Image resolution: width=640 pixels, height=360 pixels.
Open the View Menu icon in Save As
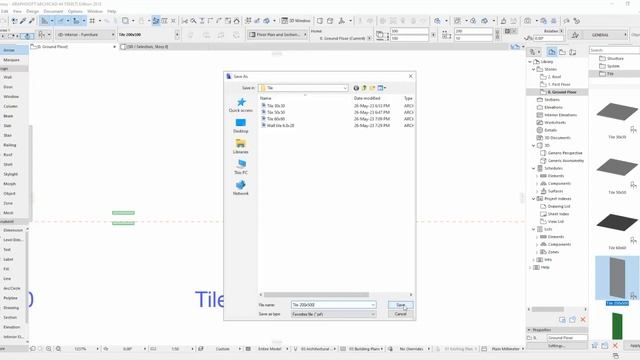tap(382, 88)
